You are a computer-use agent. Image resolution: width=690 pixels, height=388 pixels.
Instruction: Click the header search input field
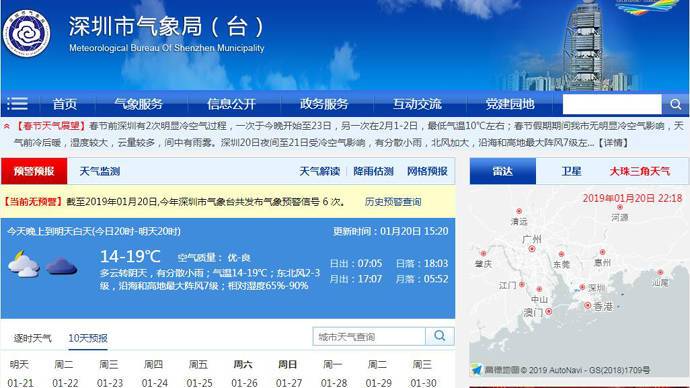[612, 104]
